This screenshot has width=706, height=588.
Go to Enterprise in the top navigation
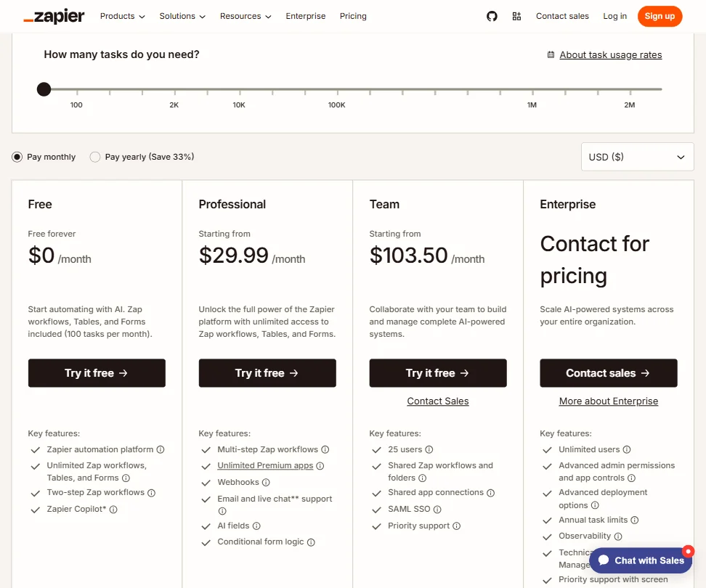click(x=305, y=16)
